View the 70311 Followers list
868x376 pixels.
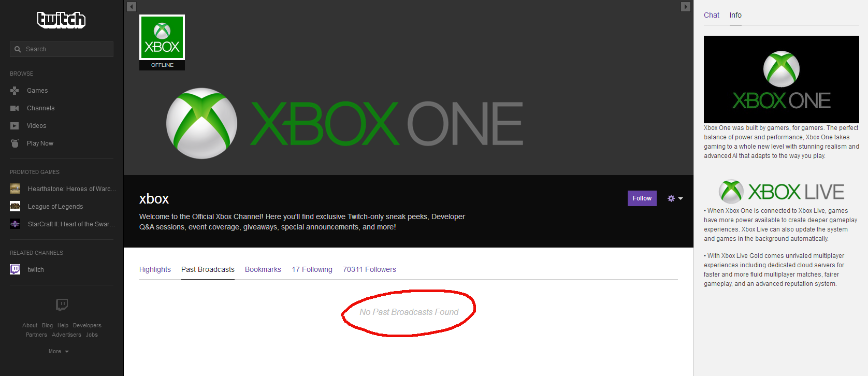click(x=369, y=269)
